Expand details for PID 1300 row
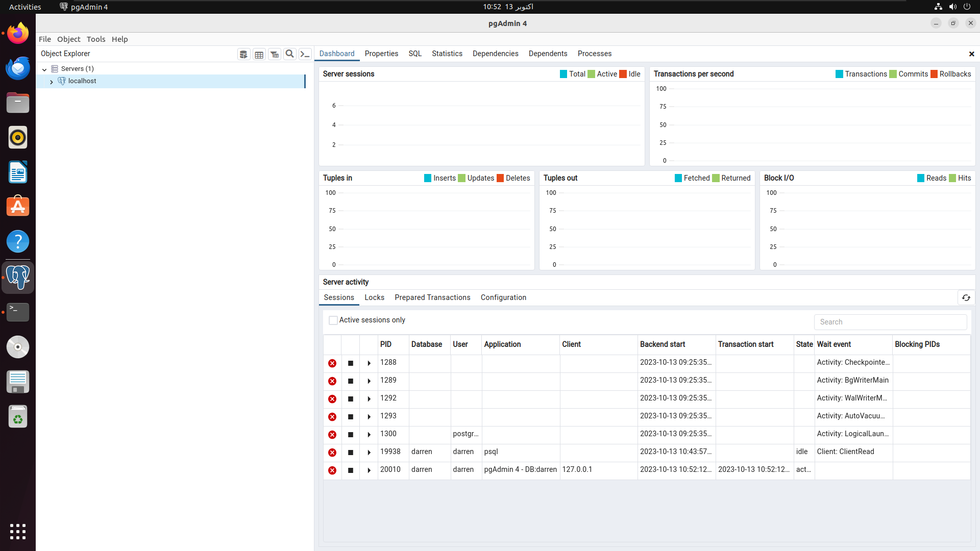This screenshot has height=551, width=980. pyautogui.click(x=369, y=435)
